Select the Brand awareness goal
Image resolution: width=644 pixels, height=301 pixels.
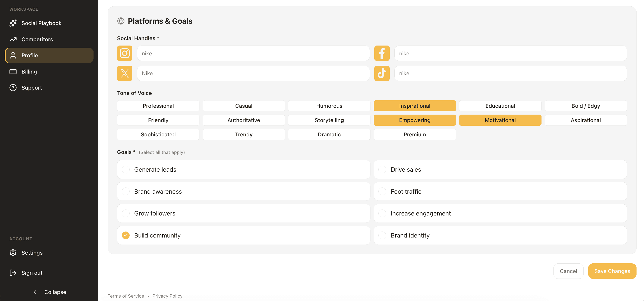coord(126,191)
